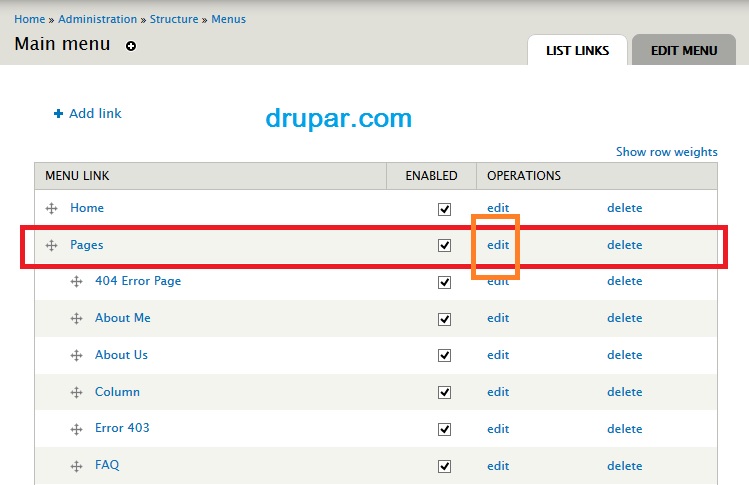Click the plus icon before Add link
Viewport: 749px width, 485px height.
pos(59,114)
